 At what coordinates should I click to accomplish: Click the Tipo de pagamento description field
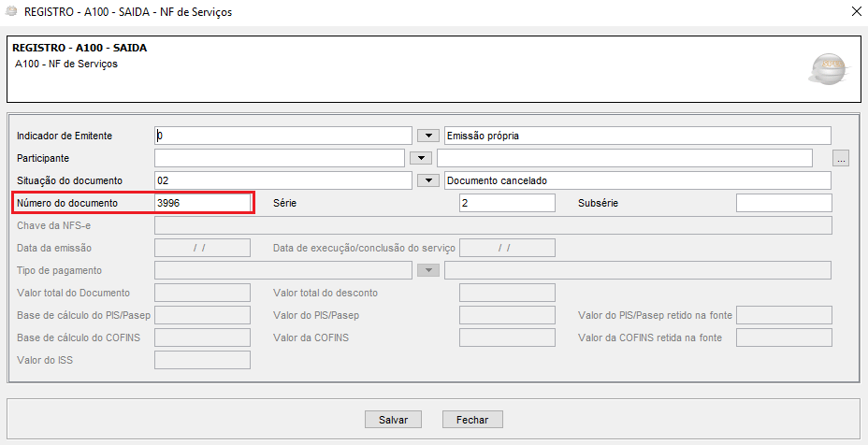tap(638, 270)
